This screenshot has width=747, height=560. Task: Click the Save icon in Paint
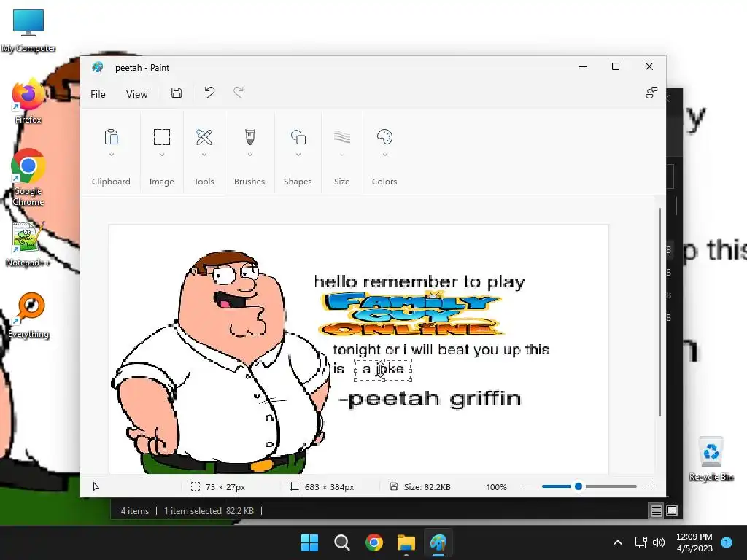tap(177, 93)
